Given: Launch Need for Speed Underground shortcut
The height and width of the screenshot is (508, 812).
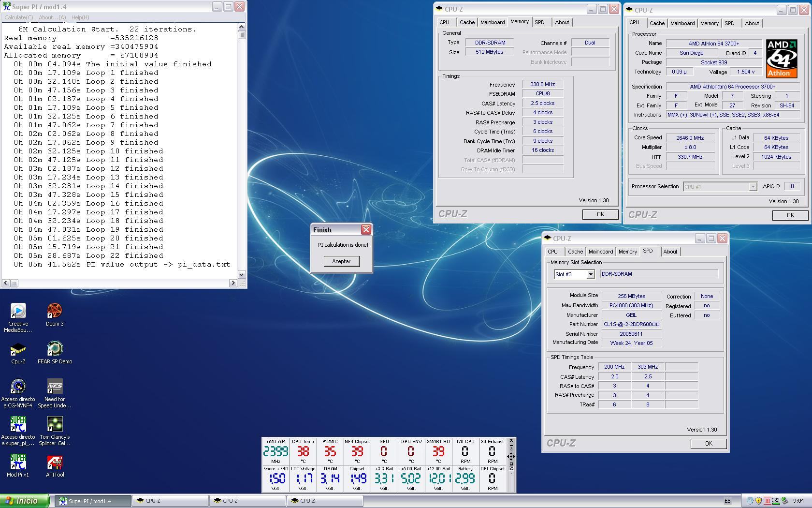Looking at the screenshot, I should [x=55, y=387].
